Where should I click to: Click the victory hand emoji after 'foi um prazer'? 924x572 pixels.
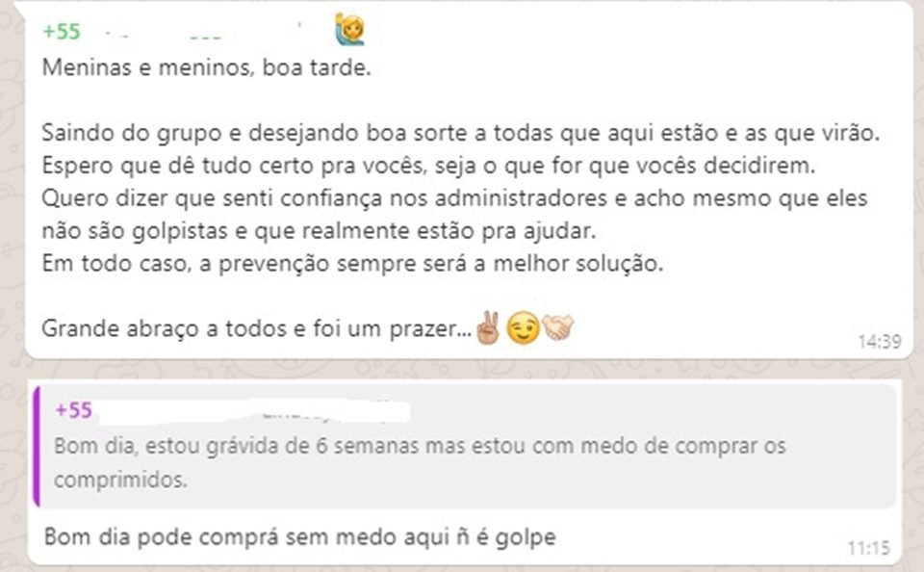pos(490,328)
